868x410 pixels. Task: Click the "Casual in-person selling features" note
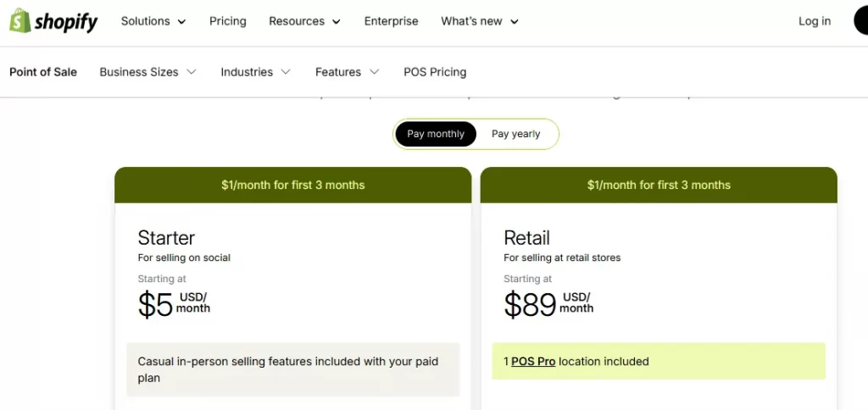coord(292,369)
